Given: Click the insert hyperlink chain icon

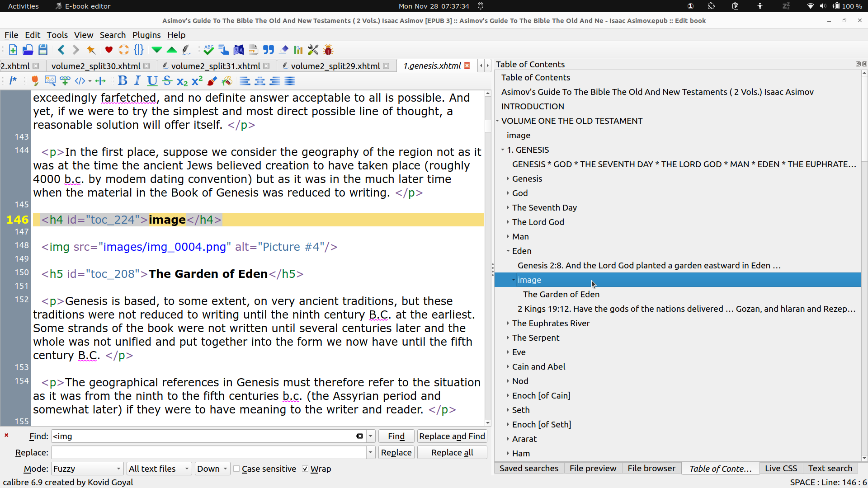Looking at the screenshot, I should click(65, 81).
